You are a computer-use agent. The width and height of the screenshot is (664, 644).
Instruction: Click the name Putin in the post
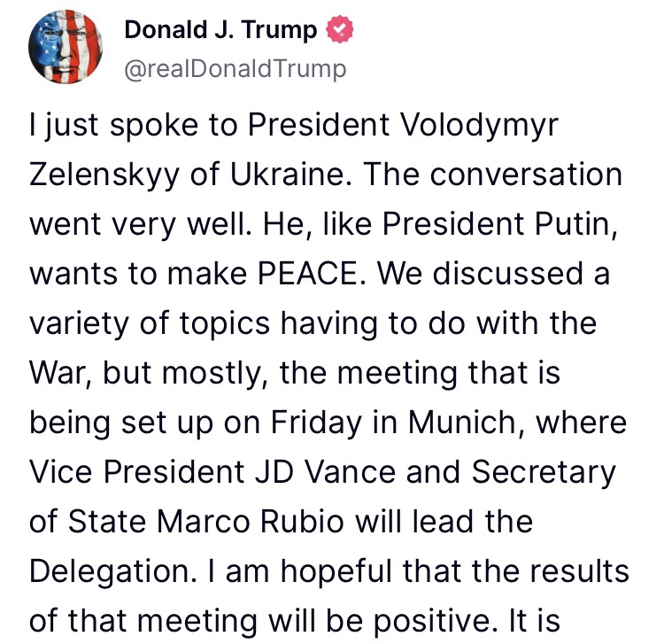click(x=576, y=224)
